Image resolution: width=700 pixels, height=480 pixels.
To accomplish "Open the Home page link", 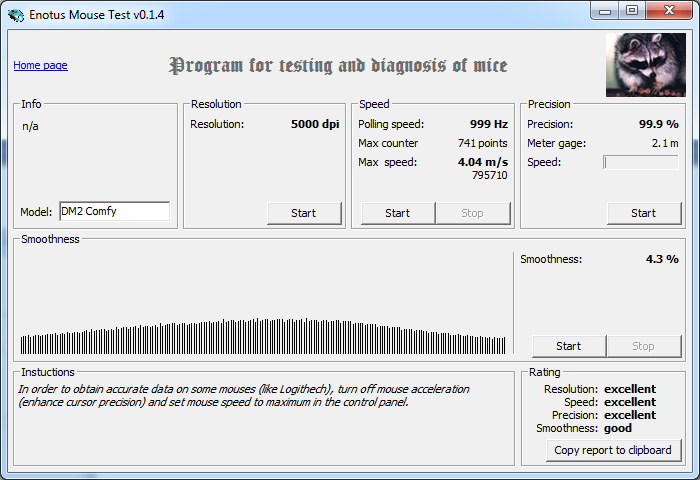I will [x=40, y=65].
